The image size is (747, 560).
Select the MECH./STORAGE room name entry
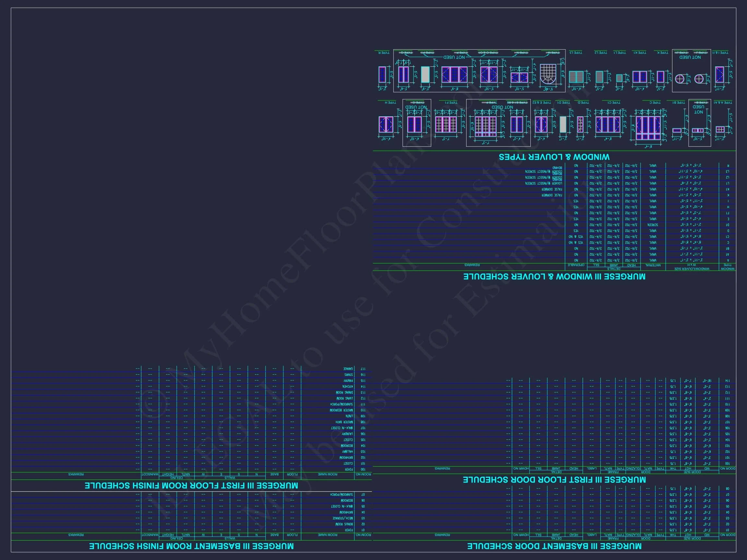click(343, 518)
